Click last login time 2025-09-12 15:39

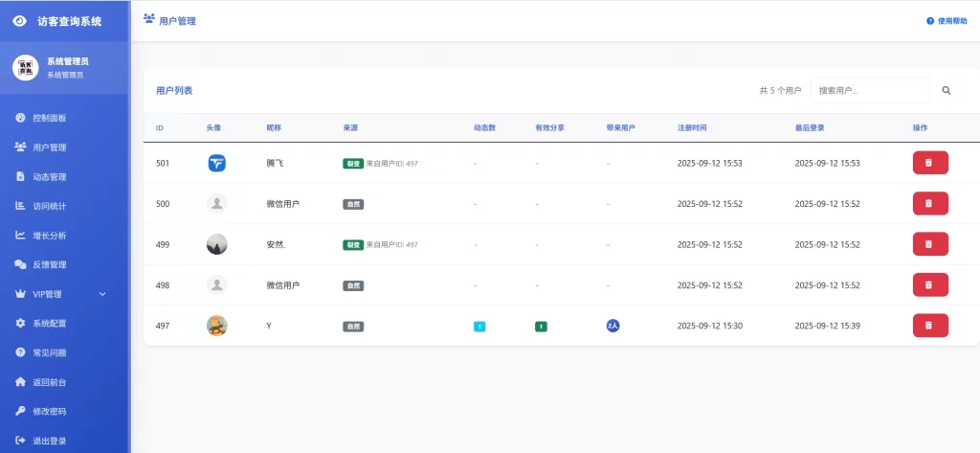(828, 326)
